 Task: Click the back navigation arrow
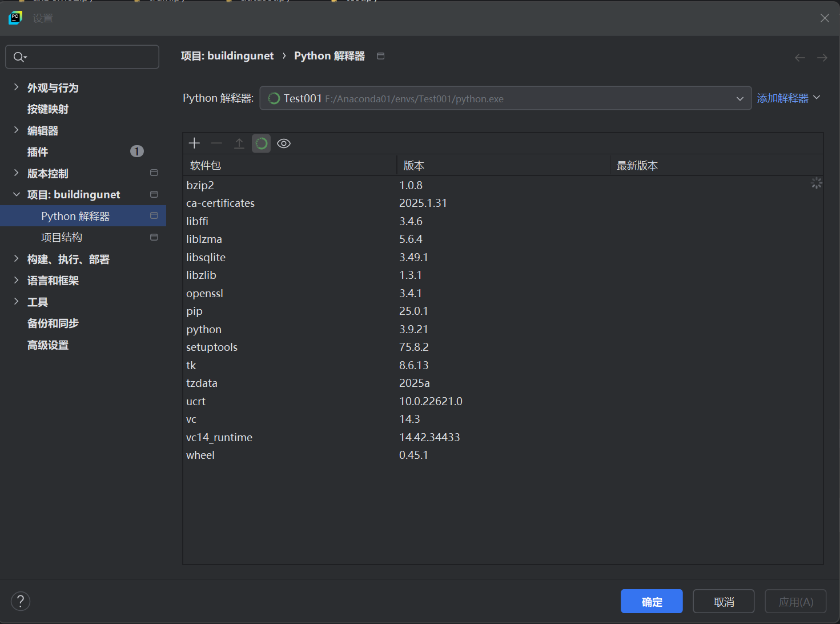(800, 57)
